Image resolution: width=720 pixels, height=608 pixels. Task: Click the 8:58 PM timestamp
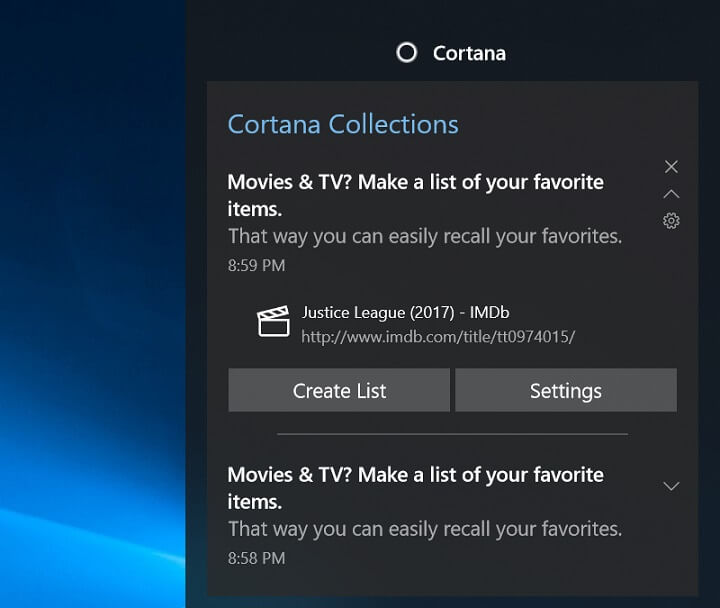point(256,558)
